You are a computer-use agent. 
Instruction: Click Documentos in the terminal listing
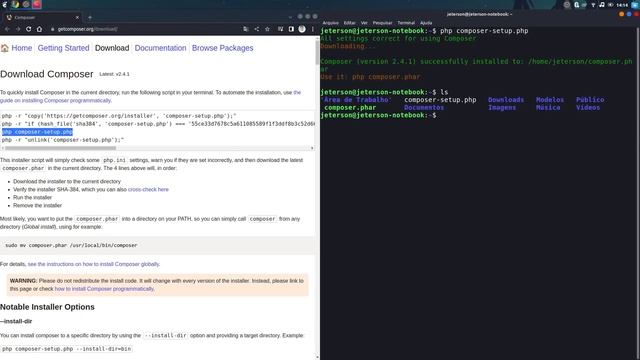(424, 107)
